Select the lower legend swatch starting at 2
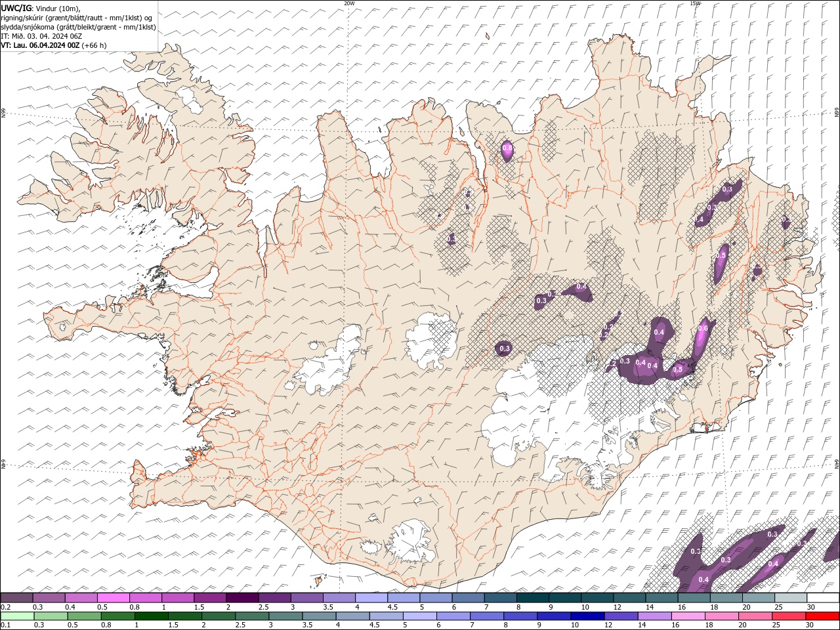 (218, 616)
